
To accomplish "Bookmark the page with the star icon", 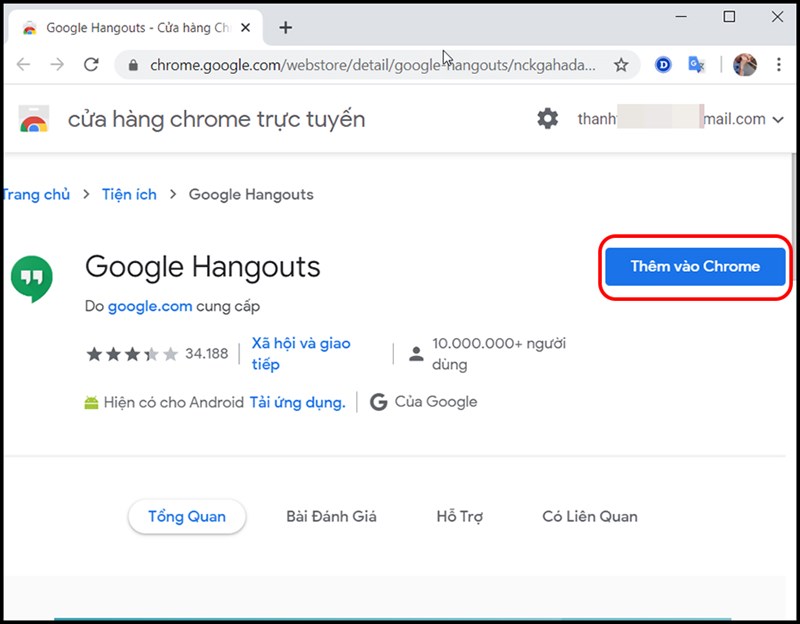I will 622,64.
